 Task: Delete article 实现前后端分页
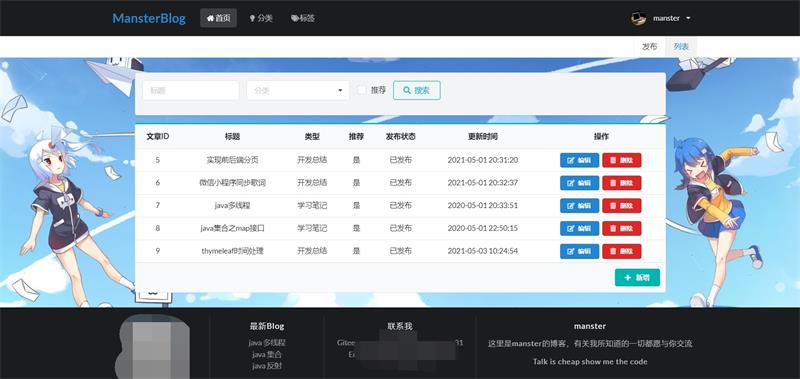coord(622,160)
